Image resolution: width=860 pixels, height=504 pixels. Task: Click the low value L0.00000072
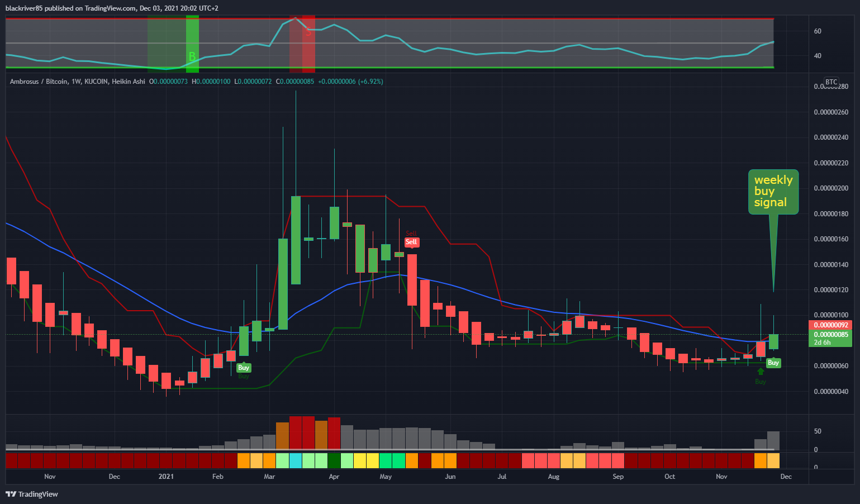[x=253, y=82]
